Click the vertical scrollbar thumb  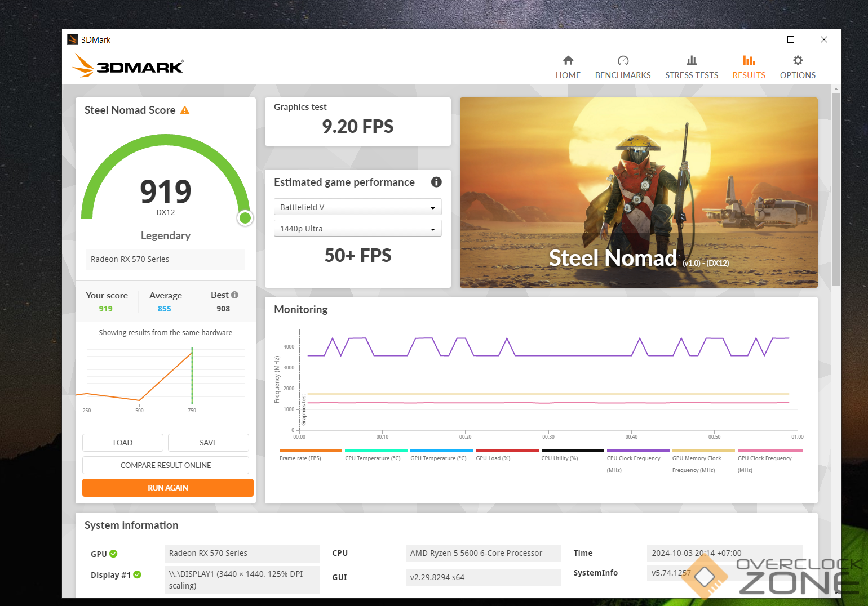coord(836,190)
